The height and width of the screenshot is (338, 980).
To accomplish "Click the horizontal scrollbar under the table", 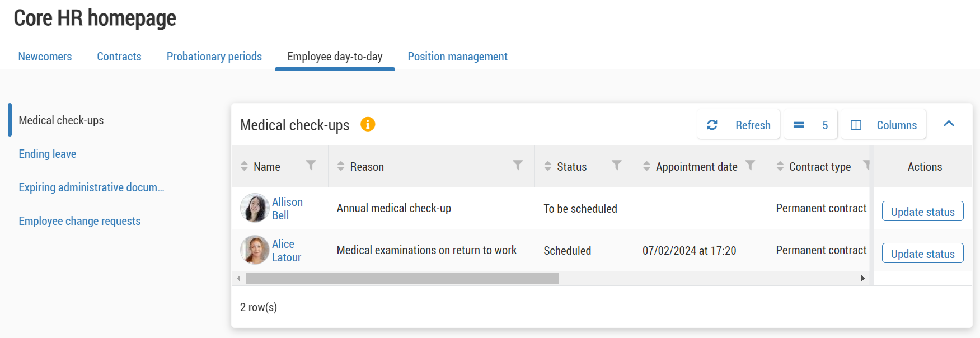I will click(403, 278).
